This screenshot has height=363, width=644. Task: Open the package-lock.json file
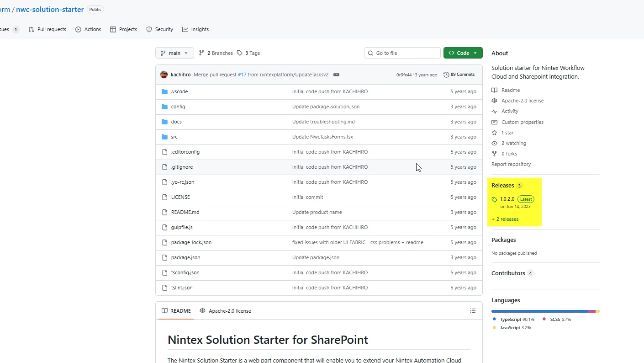[191, 242]
